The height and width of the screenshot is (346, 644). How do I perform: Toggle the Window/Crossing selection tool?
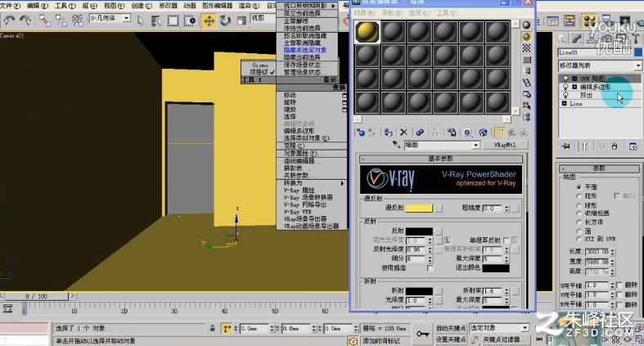pyautogui.click(x=189, y=20)
